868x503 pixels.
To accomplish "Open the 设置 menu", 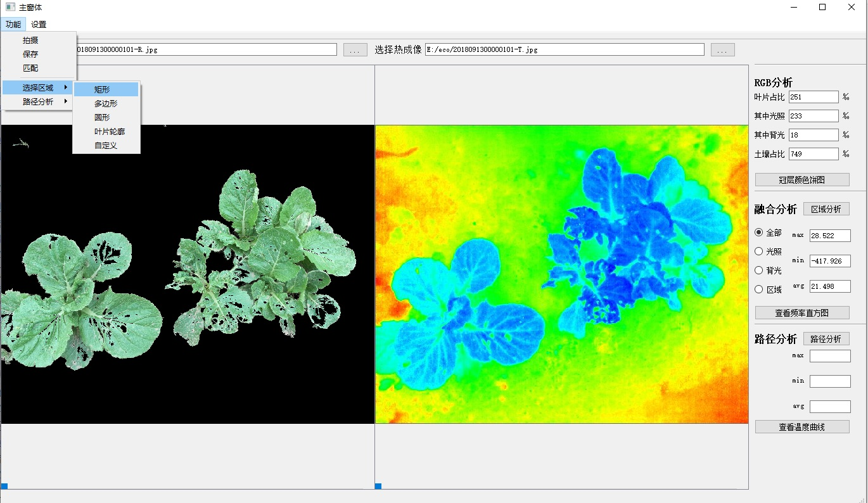I will tap(39, 25).
